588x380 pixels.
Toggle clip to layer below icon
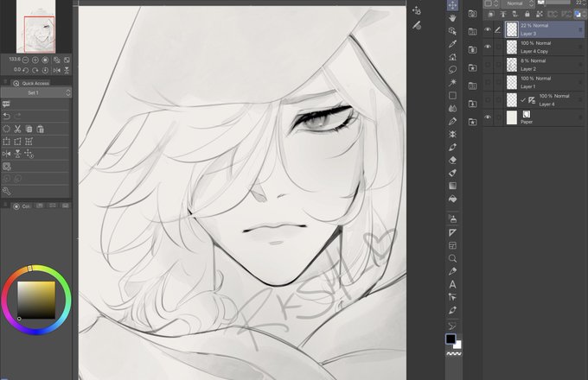point(491,14)
